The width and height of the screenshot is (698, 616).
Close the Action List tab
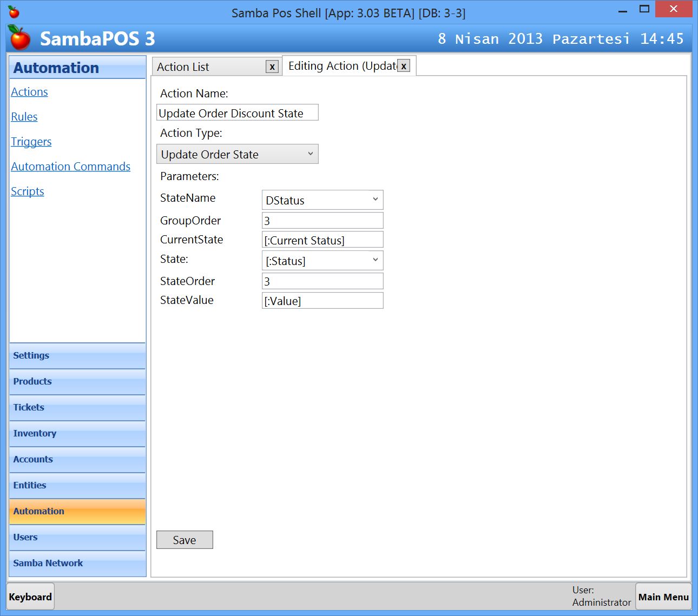pyautogui.click(x=272, y=67)
